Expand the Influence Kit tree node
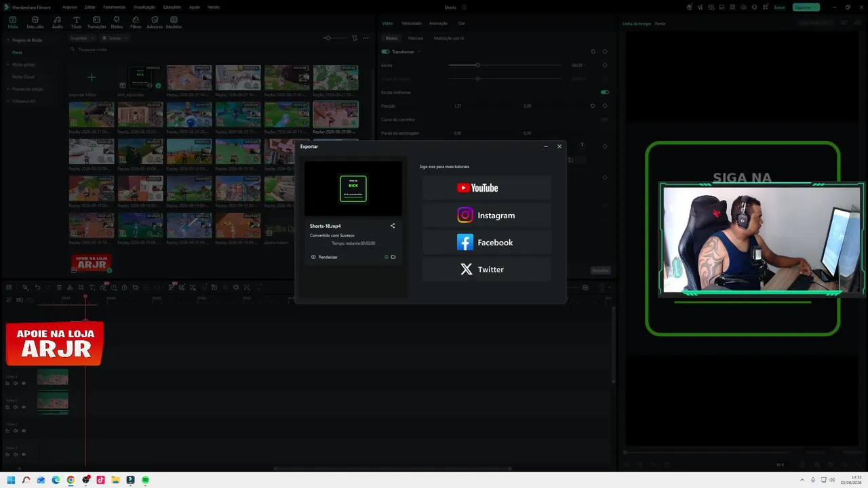This screenshot has height=488, width=868. pyautogui.click(x=8, y=101)
